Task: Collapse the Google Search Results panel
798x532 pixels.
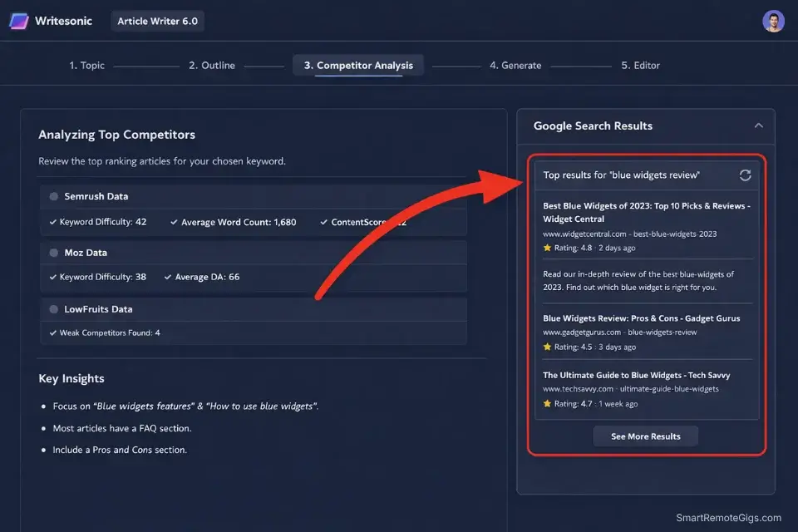Action: (758, 125)
